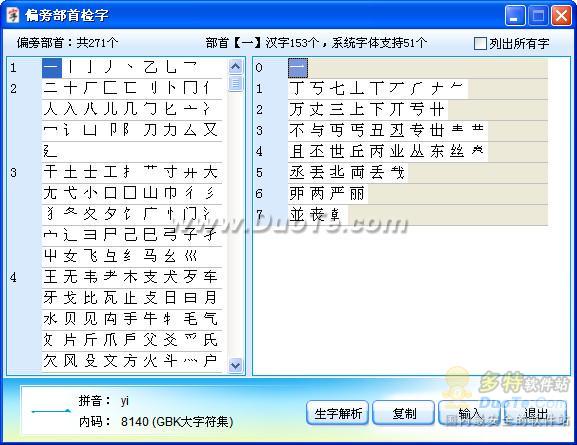Select the character 七 in the results
The image size is (577, 445).
pos(337,89)
